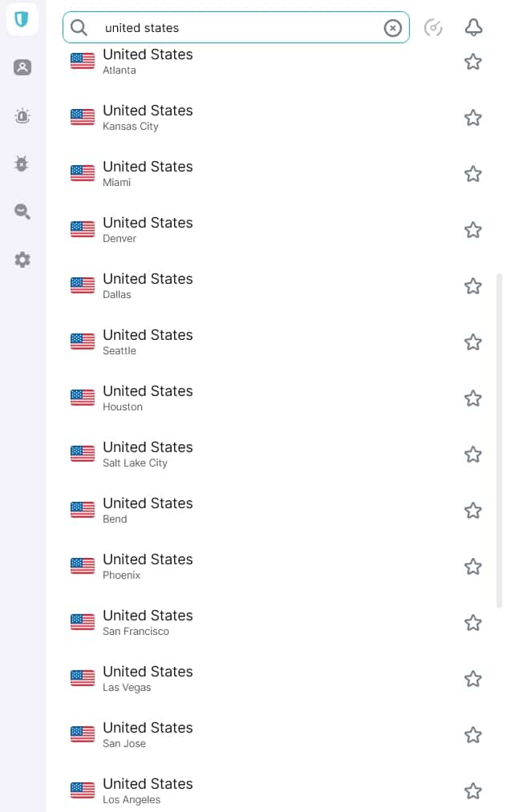Open the settings gear icon
The width and height of the screenshot is (510, 812).
(x=22, y=260)
